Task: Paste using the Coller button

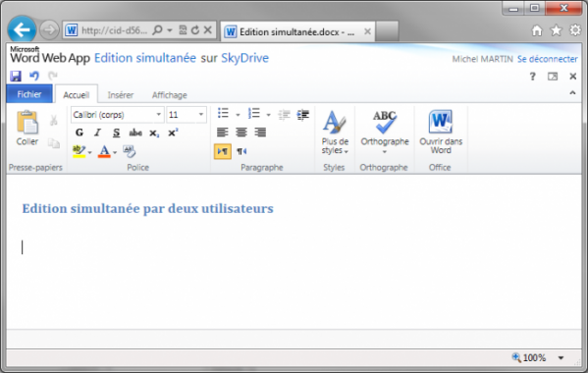Action: (x=27, y=128)
